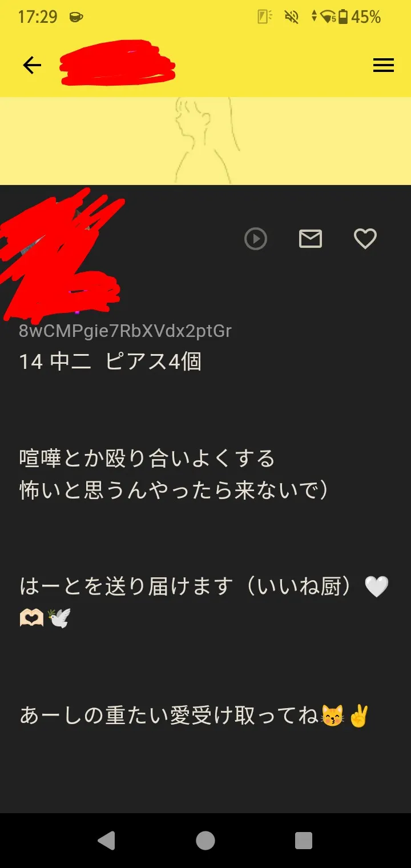Viewport: 411px width, 868px height.
Task: Open the envelope message icon
Action: (x=311, y=239)
